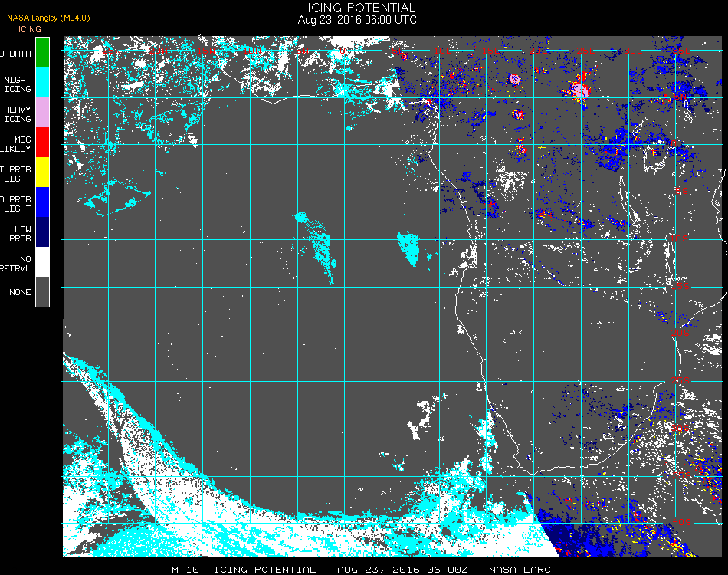Click the 15W longitude label
Screen dimensions: 728x575
(x=205, y=51)
